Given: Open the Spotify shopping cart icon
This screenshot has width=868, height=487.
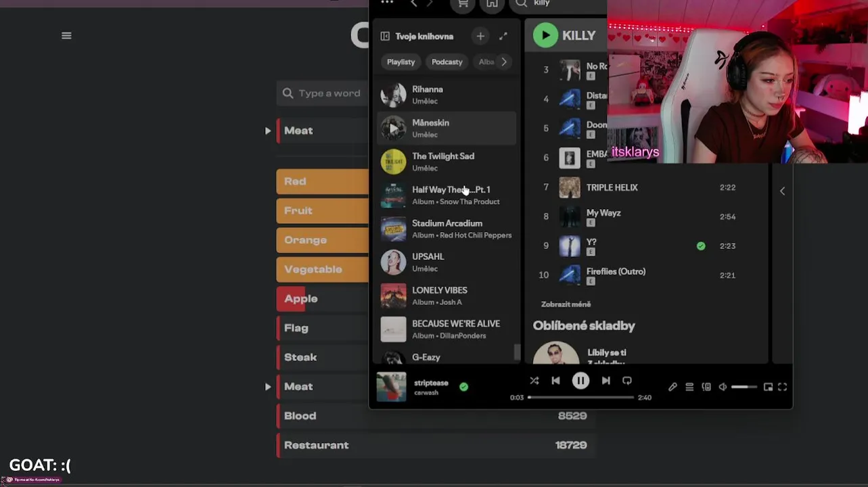Looking at the screenshot, I should (x=463, y=3).
